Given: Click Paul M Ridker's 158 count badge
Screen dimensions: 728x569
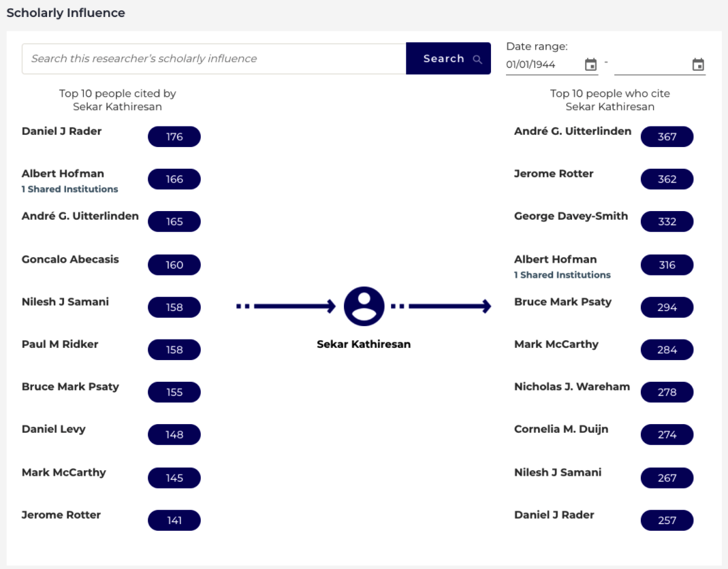Looking at the screenshot, I should click(x=174, y=350).
